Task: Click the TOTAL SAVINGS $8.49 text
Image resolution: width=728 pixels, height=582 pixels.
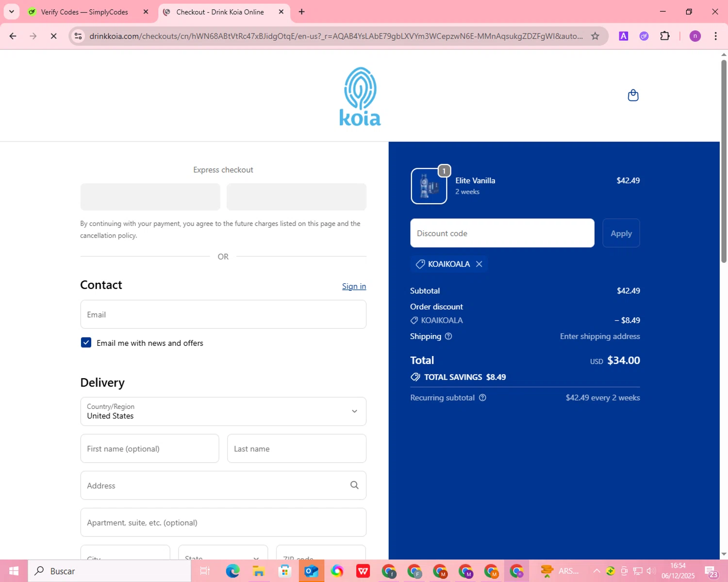Action: click(465, 377)
